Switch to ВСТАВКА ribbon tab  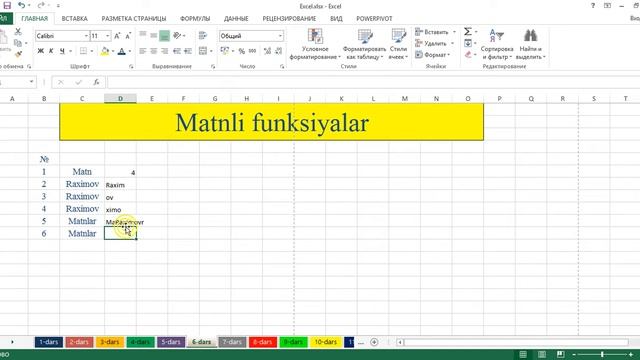pyautogui.click(x=74, y=19)
